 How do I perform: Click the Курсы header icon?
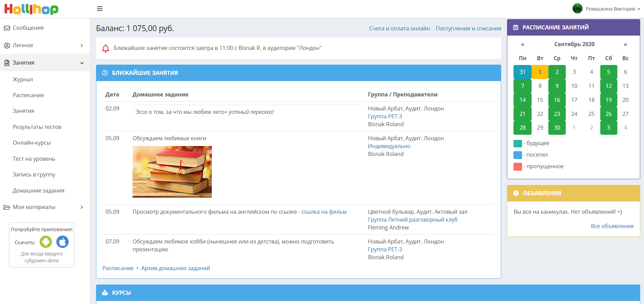point(105,293)
